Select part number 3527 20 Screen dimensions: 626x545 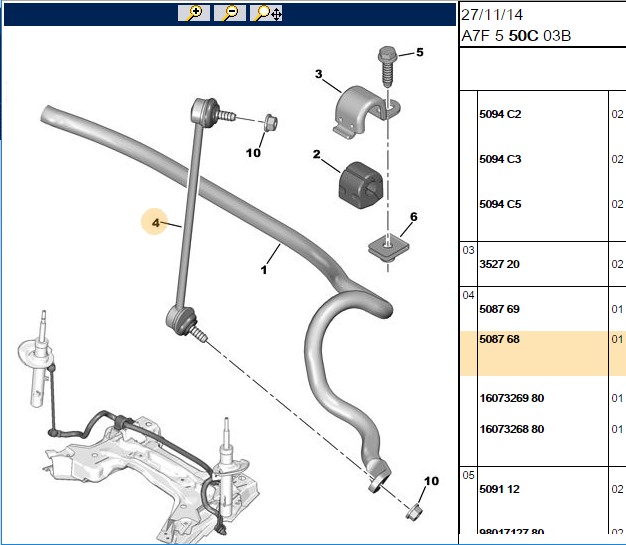point(499,264)
